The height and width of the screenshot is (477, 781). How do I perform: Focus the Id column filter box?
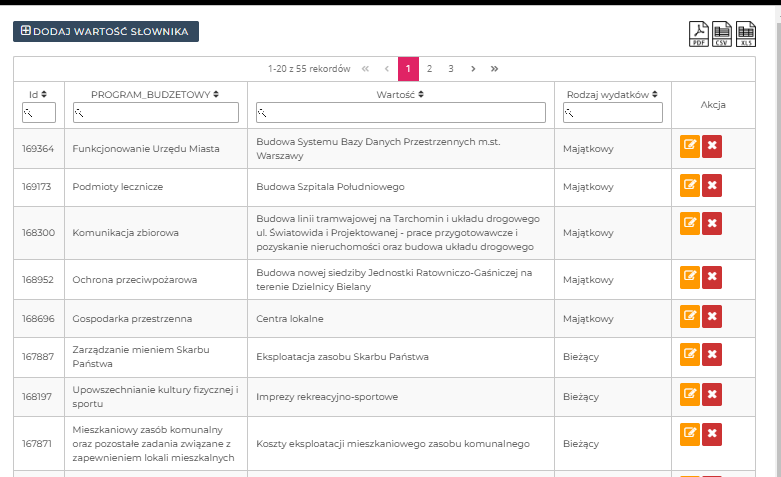click(38, 113)
